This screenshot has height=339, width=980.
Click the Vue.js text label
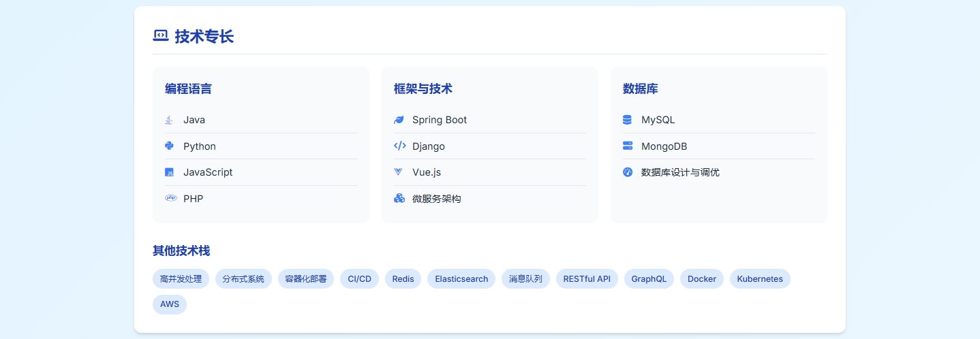pyautogui.click(x=427, y=172)
